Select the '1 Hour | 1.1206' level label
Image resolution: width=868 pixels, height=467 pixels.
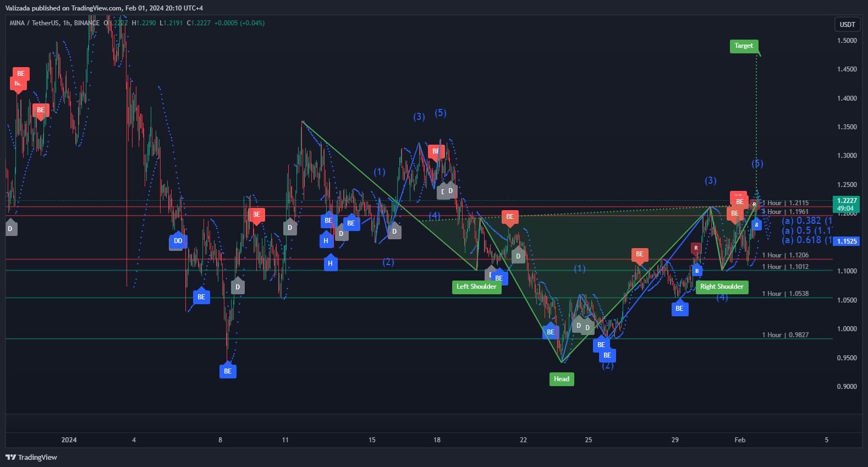pyautogui.click(x=785, y=255)
